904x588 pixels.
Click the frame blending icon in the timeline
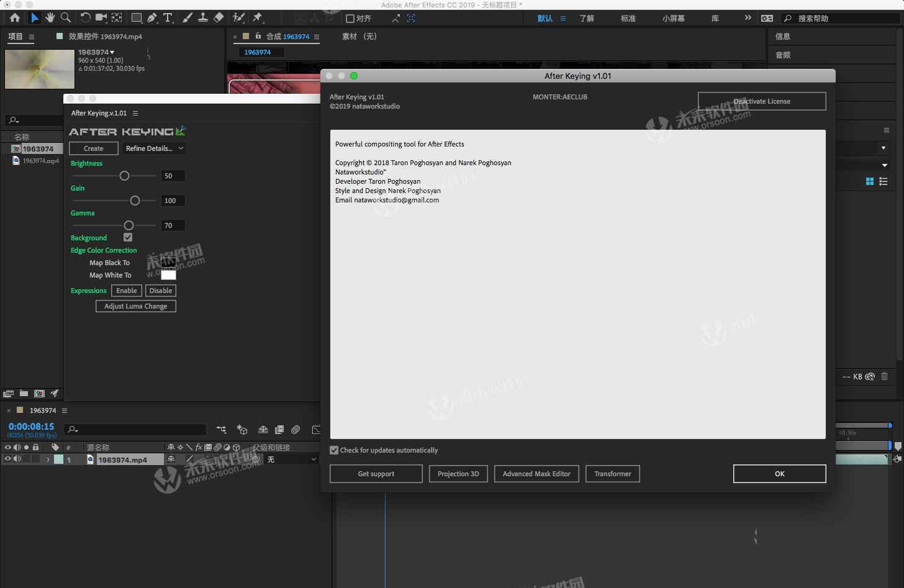pos(279,429)
